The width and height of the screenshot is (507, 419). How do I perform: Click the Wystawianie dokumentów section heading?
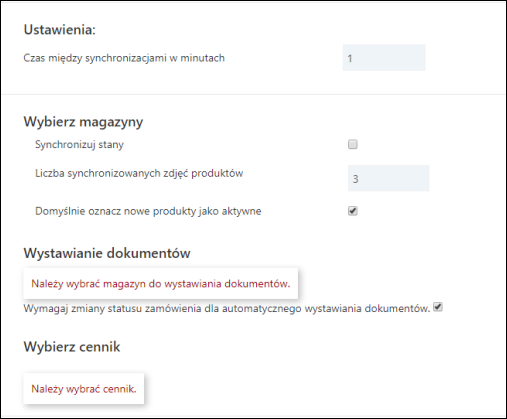(x=107, y=253)
